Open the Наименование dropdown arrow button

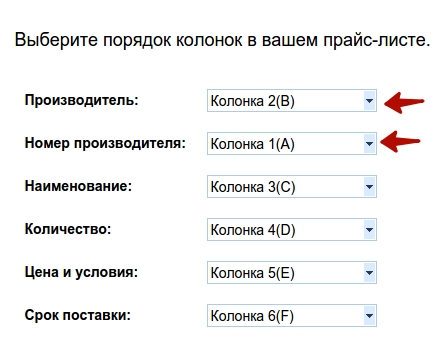[369, 187]
